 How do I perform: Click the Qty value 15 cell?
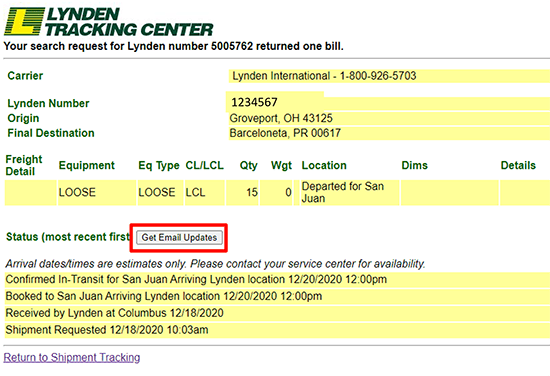[242, 192]
